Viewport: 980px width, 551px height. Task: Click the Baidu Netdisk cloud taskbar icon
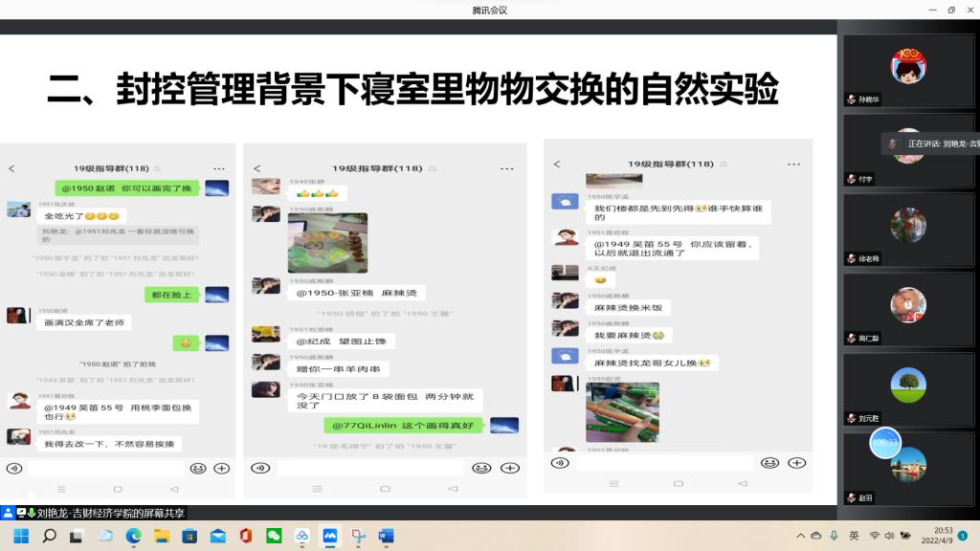coord(301,536)
